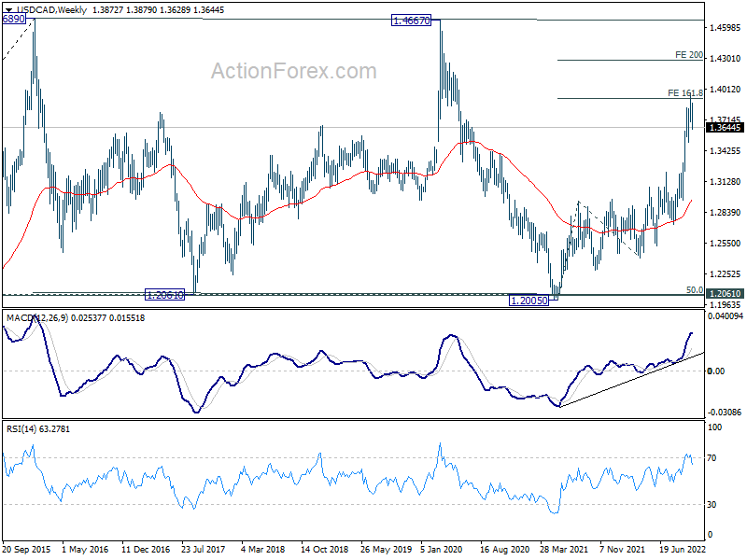Click the FE 161.8 Fibonacci level label
This screenshot has width=747, height=560.
(x=685, y=92)
